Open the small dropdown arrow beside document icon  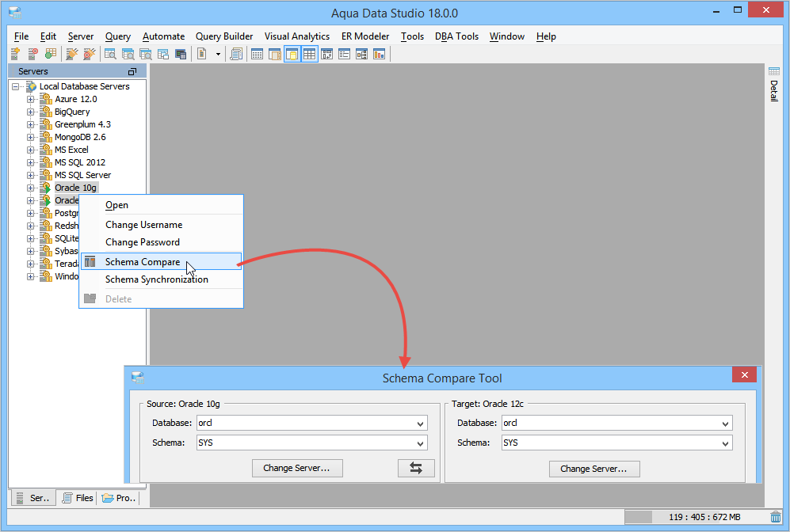pyautogui.click(x=218, y=55)
